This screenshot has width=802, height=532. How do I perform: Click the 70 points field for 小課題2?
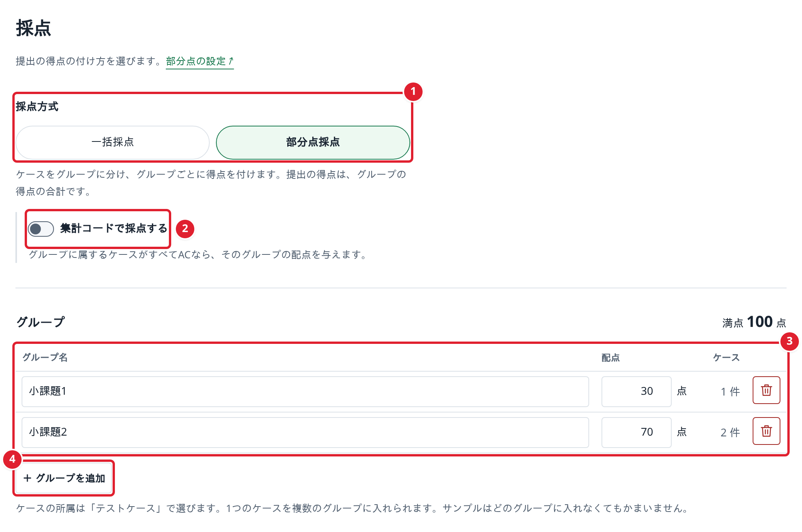coord(636,432)
